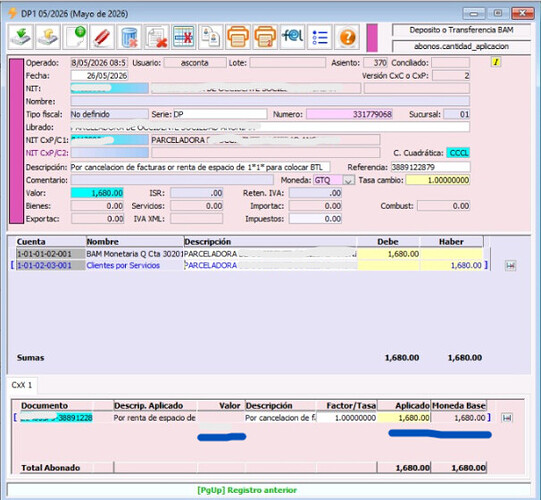Click the Referencia field 3889122879

(430, 167)
